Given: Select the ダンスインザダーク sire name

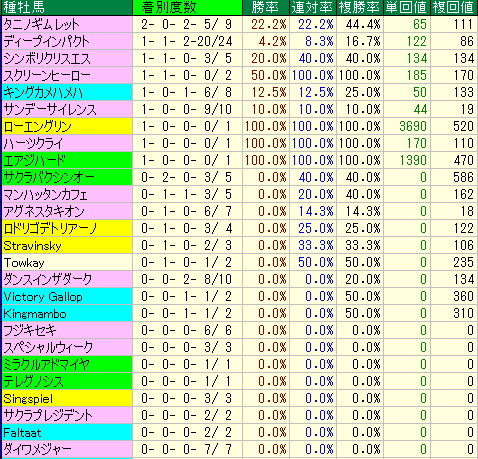Looking at the screenshot, I should 47,279.
